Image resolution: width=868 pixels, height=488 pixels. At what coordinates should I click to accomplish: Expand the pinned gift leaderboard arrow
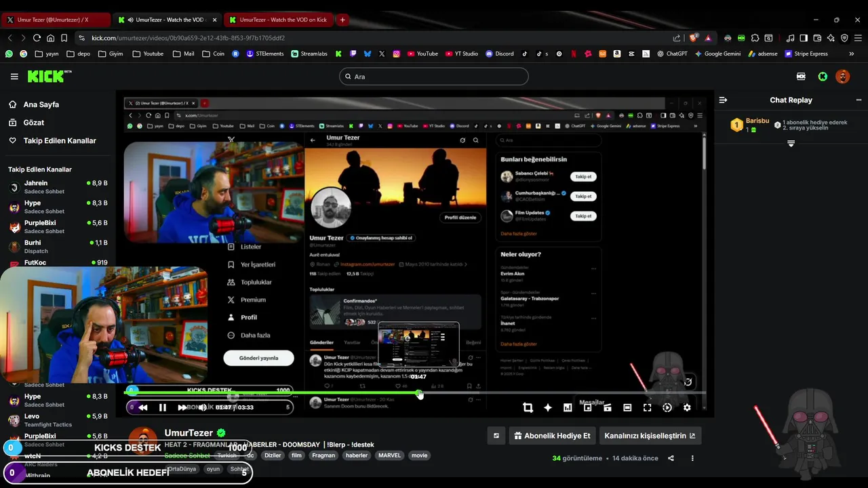[791, 144]
